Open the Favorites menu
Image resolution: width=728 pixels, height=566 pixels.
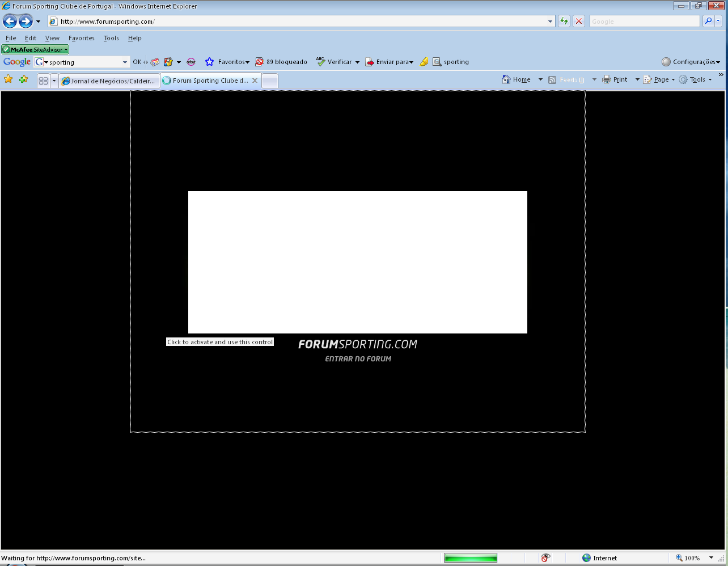82,38
